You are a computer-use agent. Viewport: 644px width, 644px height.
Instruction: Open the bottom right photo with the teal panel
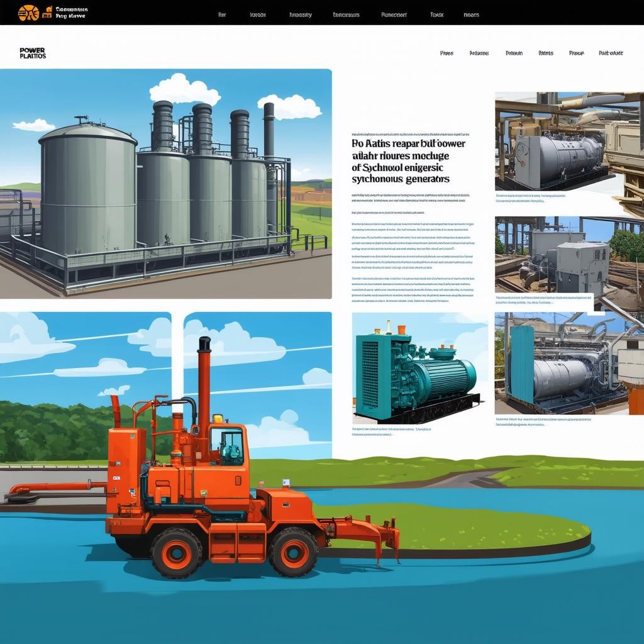(569, 364)
